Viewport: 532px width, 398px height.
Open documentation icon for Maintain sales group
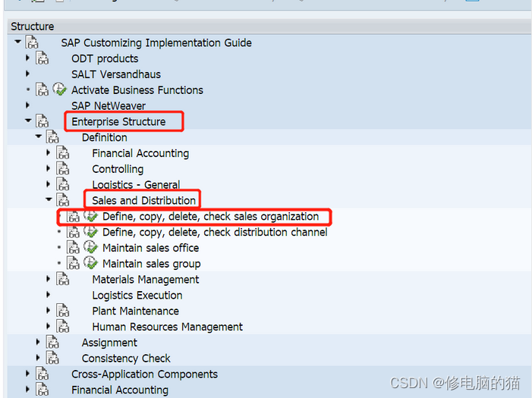tap(73, 263)
